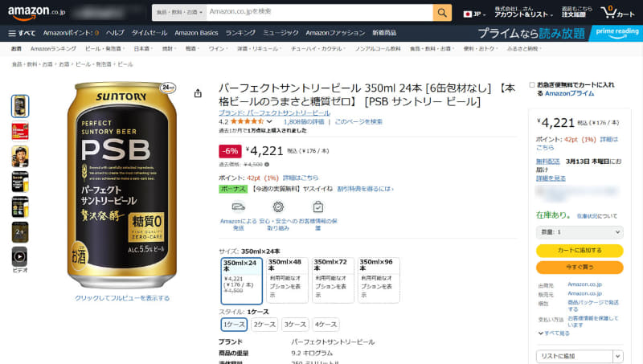Click the share icon beside product image
Viewport: 643px width, 364px height.
[198, 93]
